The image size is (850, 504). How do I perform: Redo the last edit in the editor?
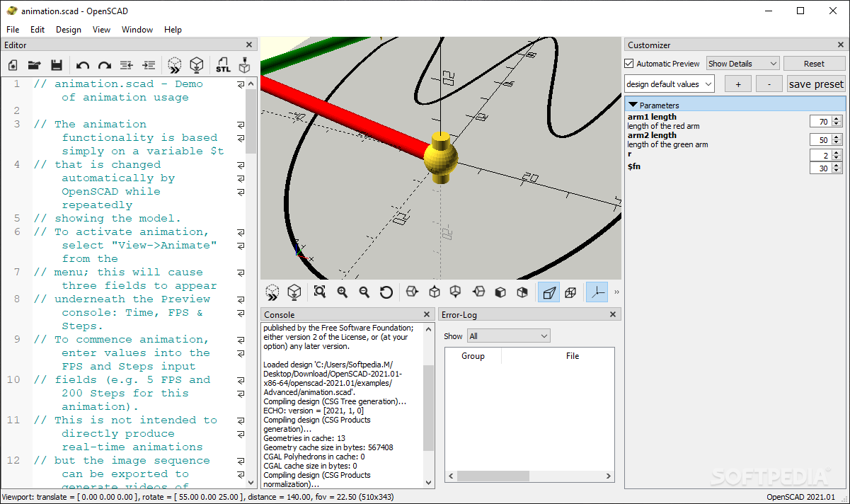tap(105, 65)
